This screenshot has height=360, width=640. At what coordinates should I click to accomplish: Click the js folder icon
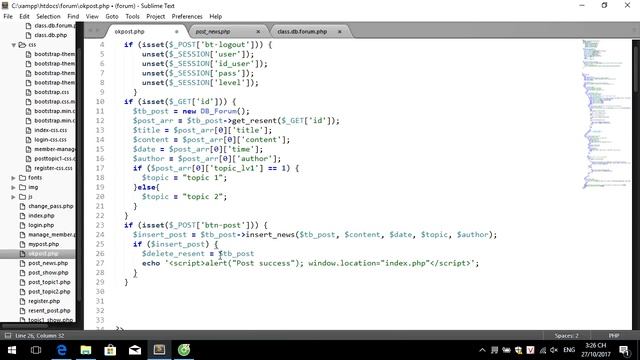22,197
